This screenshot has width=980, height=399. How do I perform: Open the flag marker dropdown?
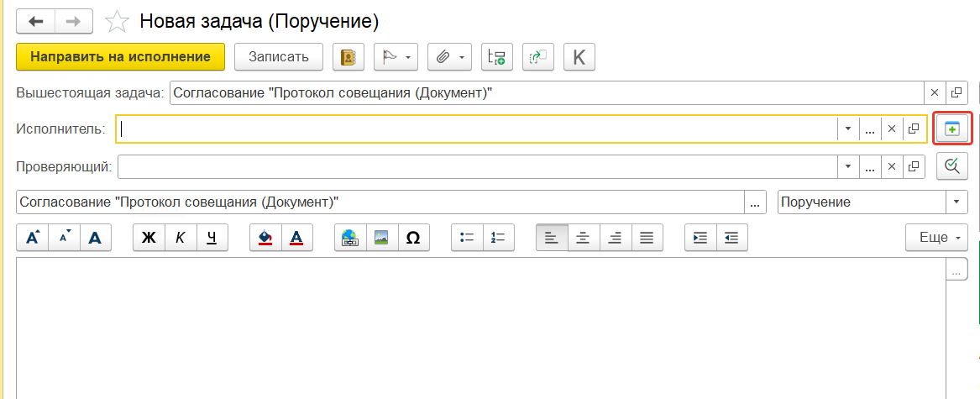pyautogui.click(x=395, y=57)
